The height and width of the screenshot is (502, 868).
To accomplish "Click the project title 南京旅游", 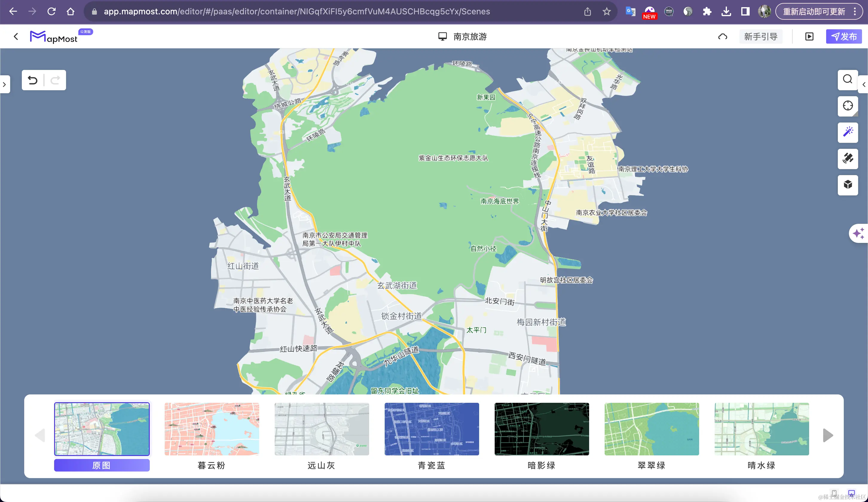I will pyautogui.click(x=470, y=36).
